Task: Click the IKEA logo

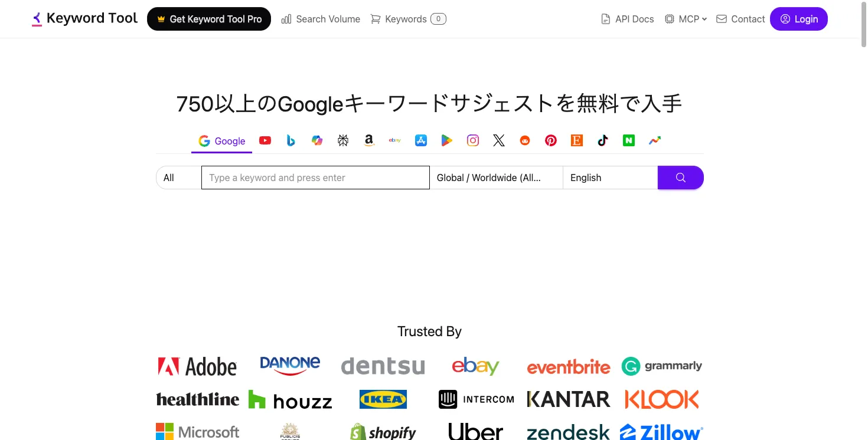Action: pyautogui.click(x=383, y=399)
